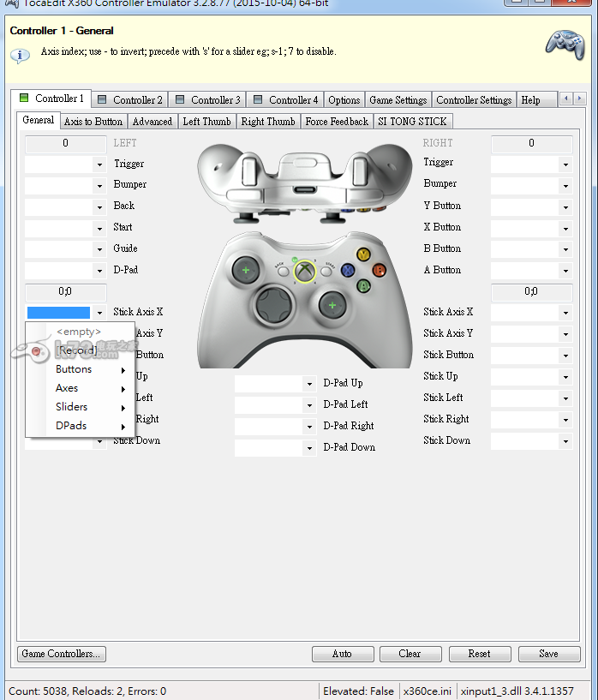Click the red B button on controller image

(x=378, y=269)
